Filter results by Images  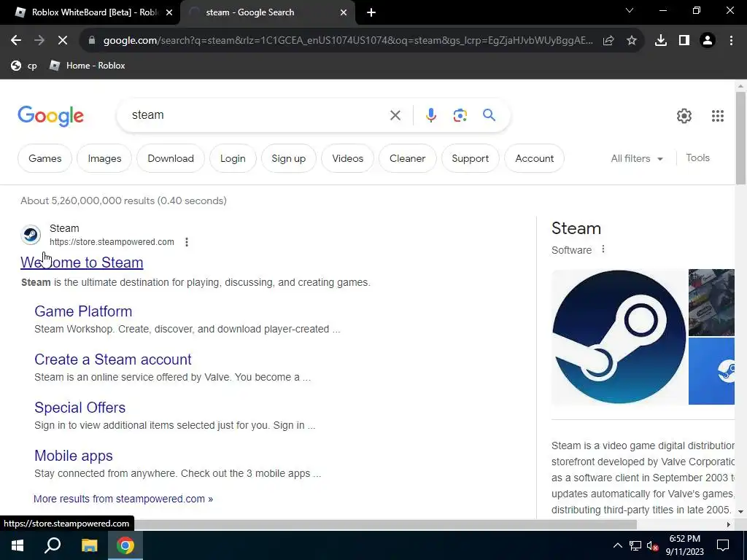tap(104, 158)
